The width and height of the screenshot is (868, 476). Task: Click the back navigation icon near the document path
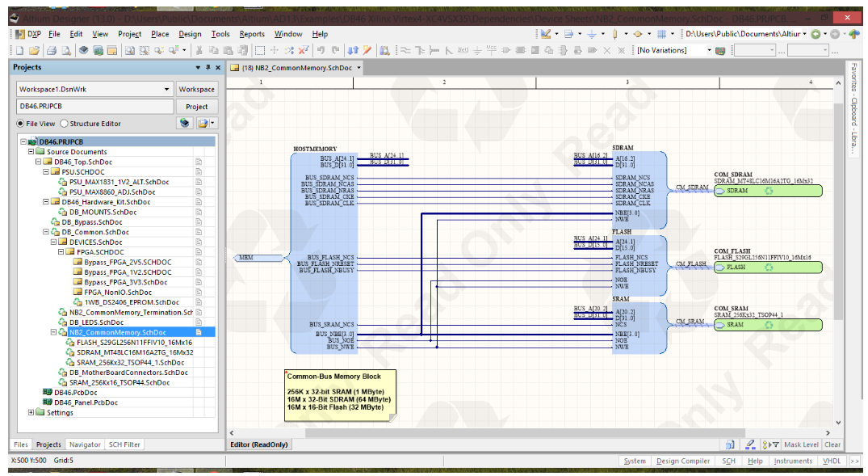coord(816,34)
